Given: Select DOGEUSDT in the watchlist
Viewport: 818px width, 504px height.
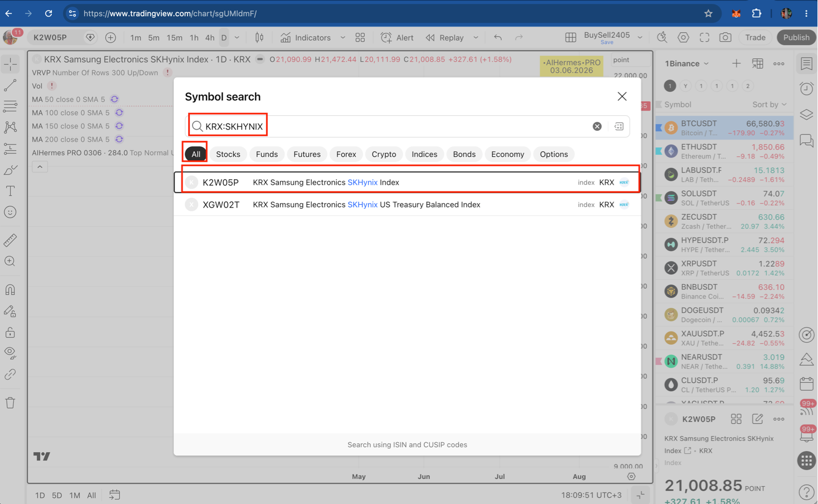Looking at the screenshot, I should pos(724,315).
